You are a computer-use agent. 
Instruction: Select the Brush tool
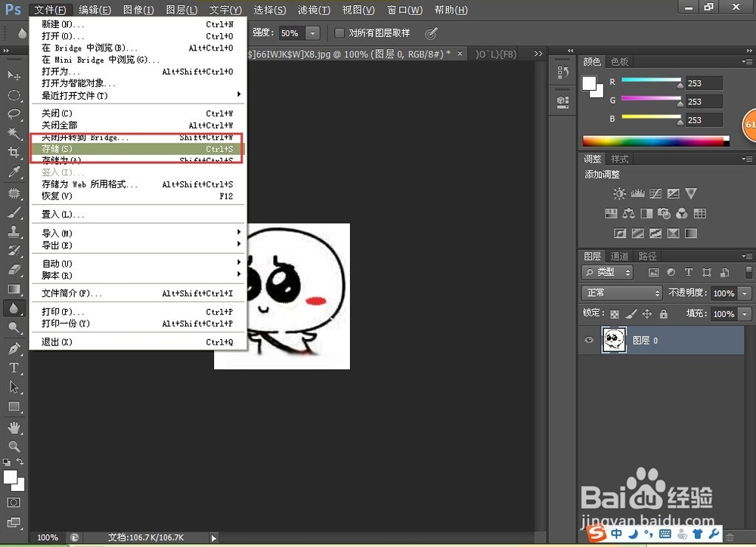pos(15,210)
